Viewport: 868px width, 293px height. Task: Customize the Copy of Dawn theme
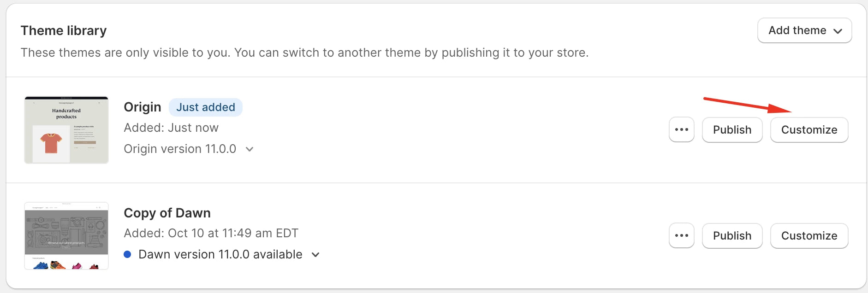[x=809, y=235]
